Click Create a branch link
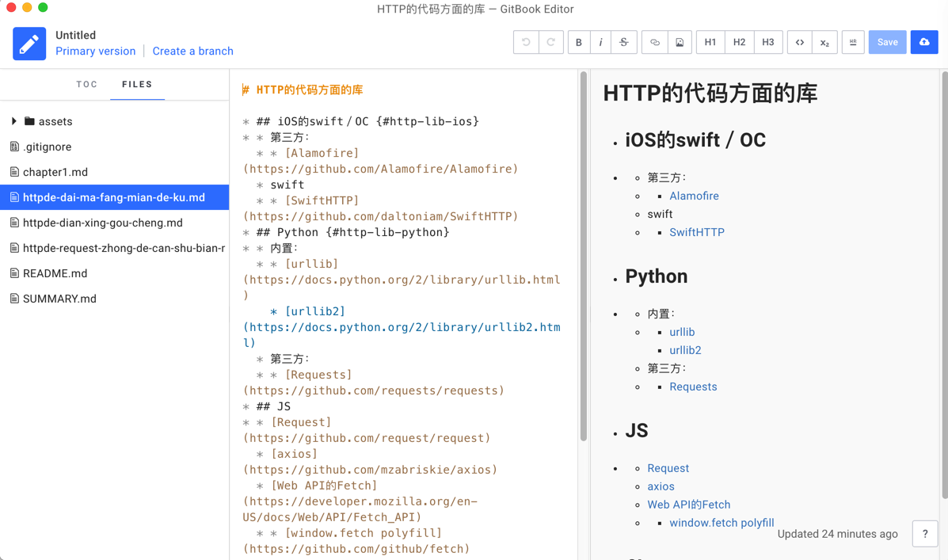This screenshot has width=948, height=560. [x=192, y=51]
